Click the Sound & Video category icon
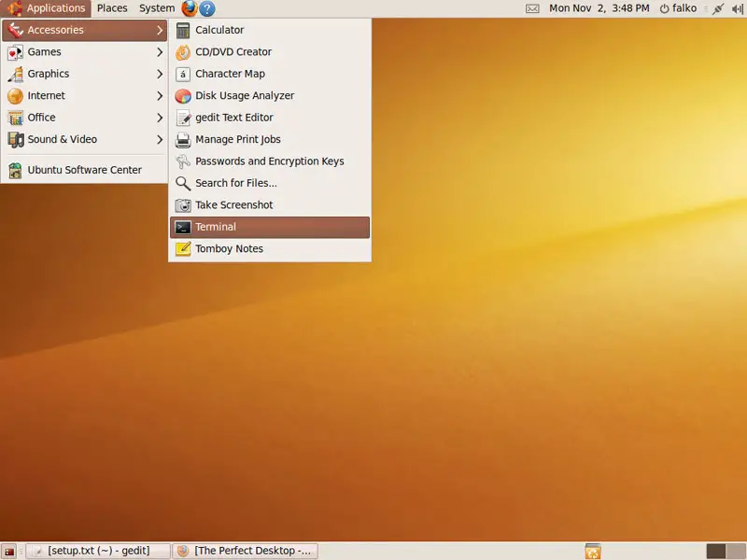The image size is (747, 560). 15,139
